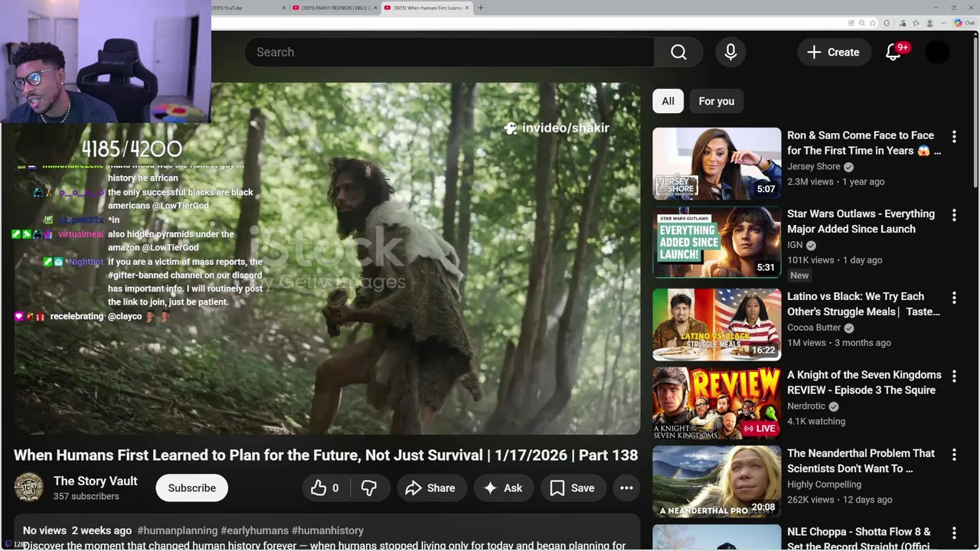Open the Neanderthal Problem thumbnail

[717, 481]
